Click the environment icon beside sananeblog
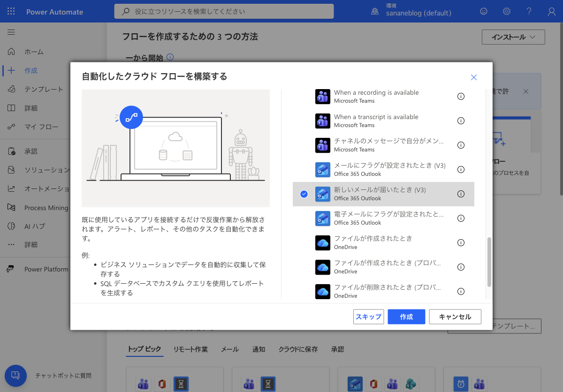 (x=375, y=11)
